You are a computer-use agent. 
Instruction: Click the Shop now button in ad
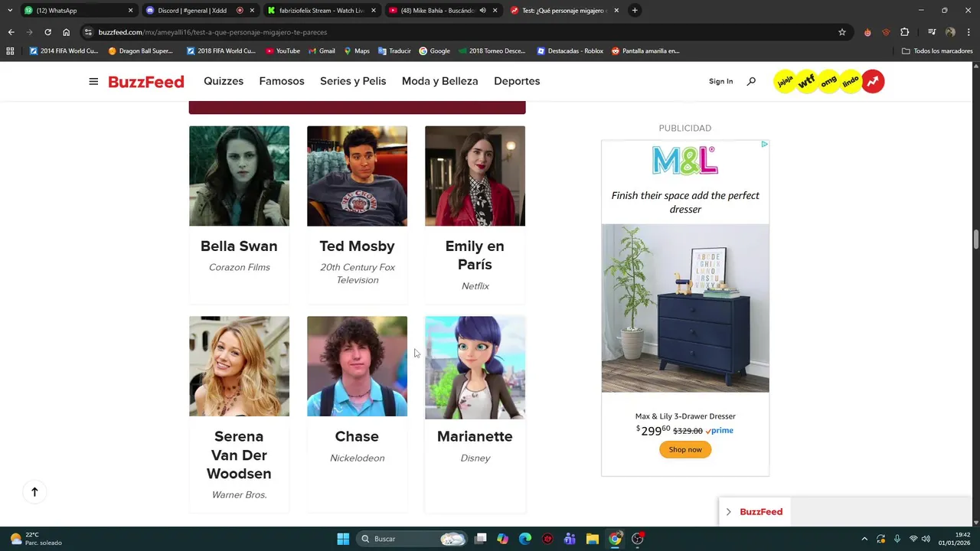point(685,449)
